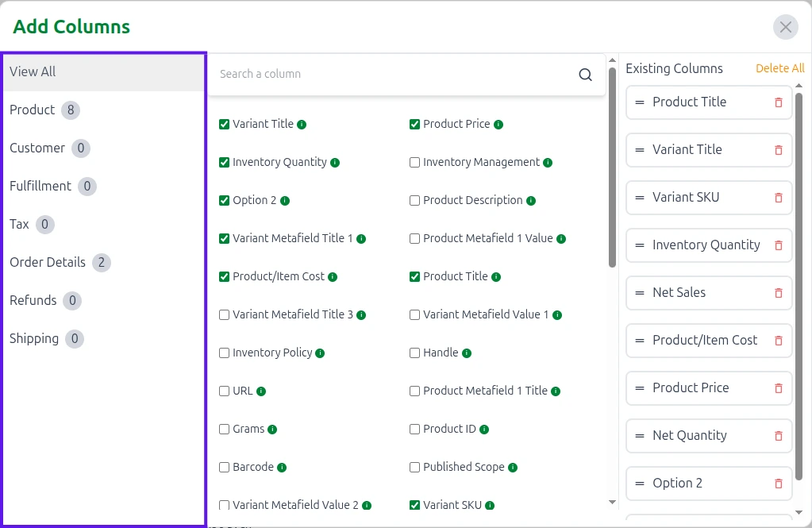Screen dimensions: 812x528
Task: Click the Delete All link
Action: (x=779, y=68)
